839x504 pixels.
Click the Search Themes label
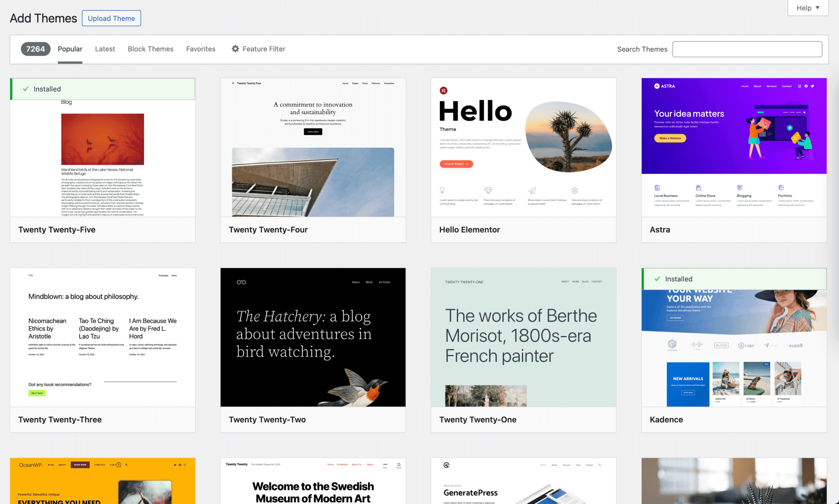642,49
